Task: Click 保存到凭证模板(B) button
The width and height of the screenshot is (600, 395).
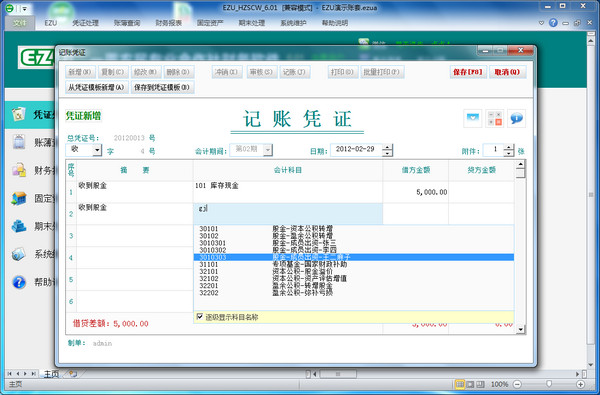Action: (162, 87)
